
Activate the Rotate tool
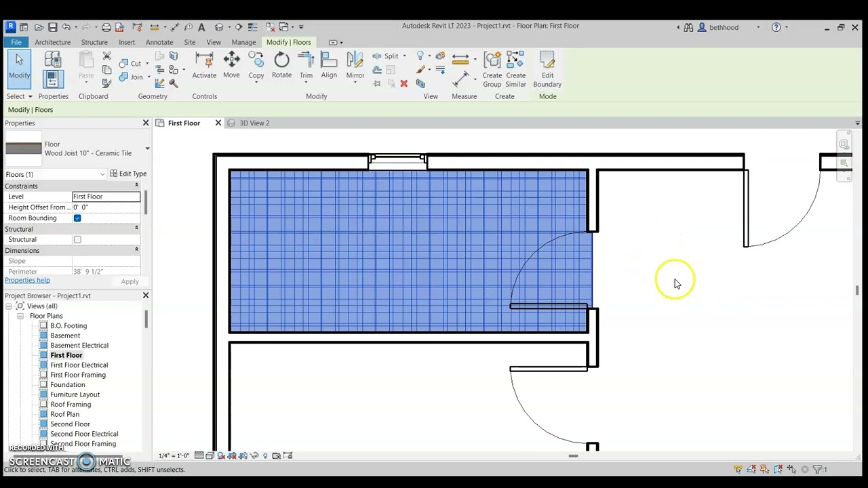(x=281, y=60)
